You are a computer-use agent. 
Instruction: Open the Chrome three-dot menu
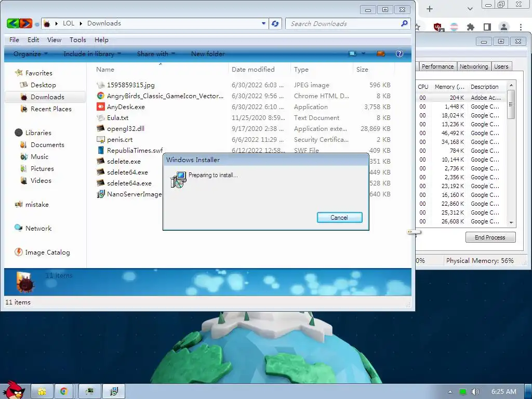[521, 27]
